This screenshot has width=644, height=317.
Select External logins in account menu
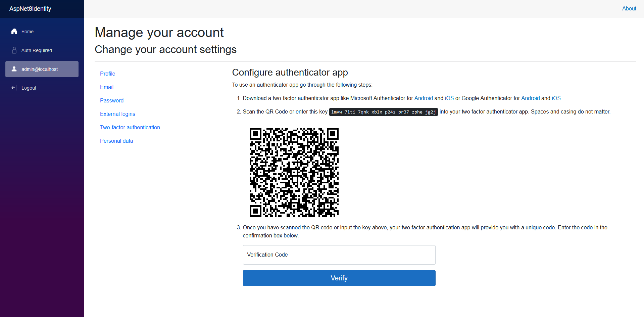117,114
